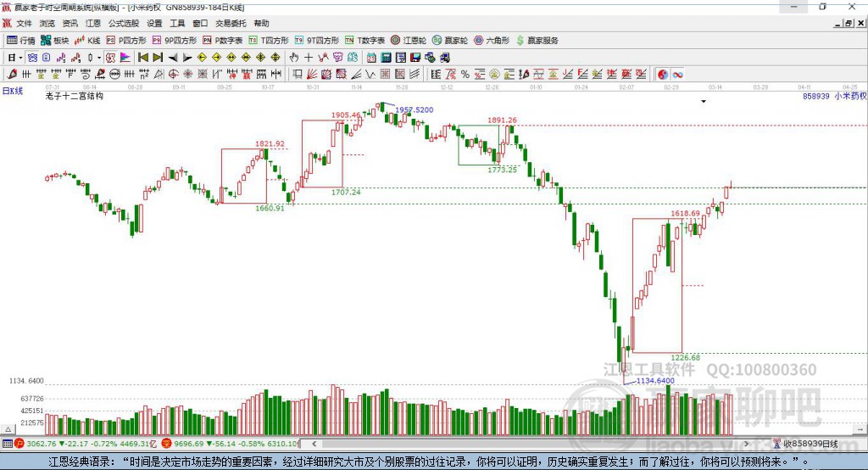This screenshot has height=470, width=868.
Task: Open the 浏览 menu
Action: click(x=47, y=23)
